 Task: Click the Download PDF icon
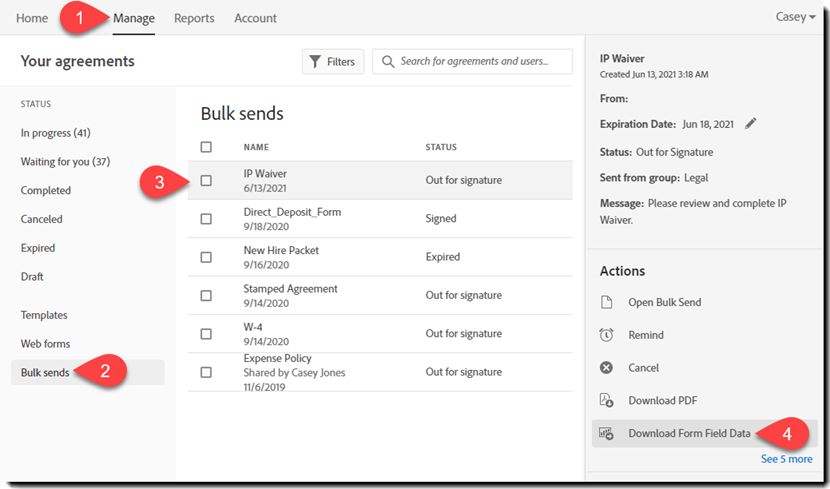(x=606, y=401)
